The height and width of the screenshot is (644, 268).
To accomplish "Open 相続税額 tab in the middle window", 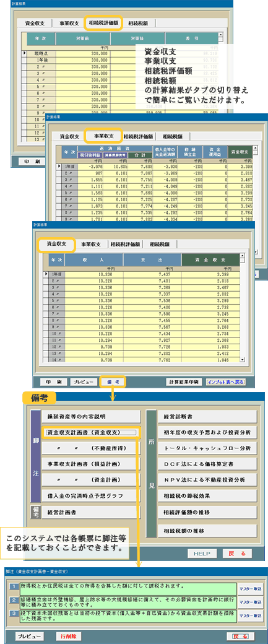I will (x=172, y=136).
